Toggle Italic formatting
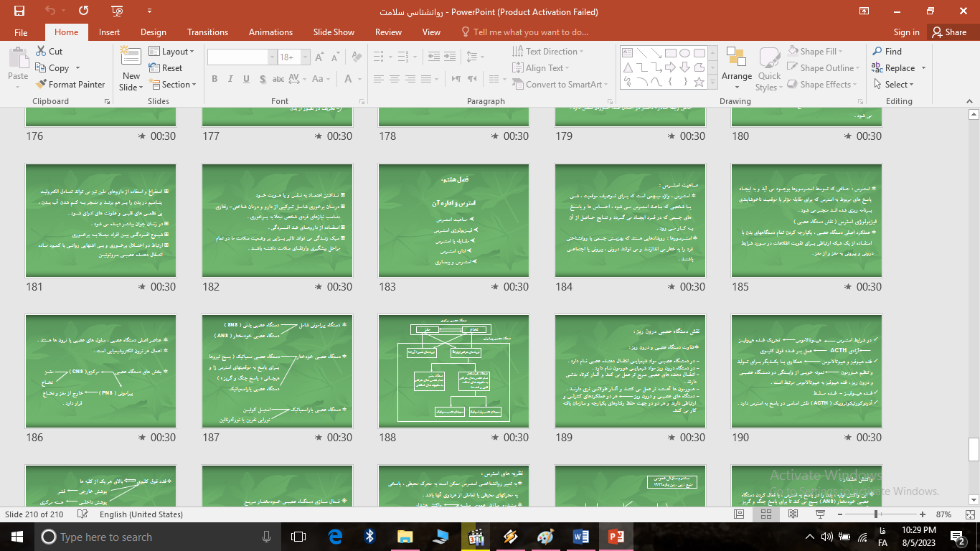This screenshot has height=551, width=980. pyautogui.click(x=230, y=79)
